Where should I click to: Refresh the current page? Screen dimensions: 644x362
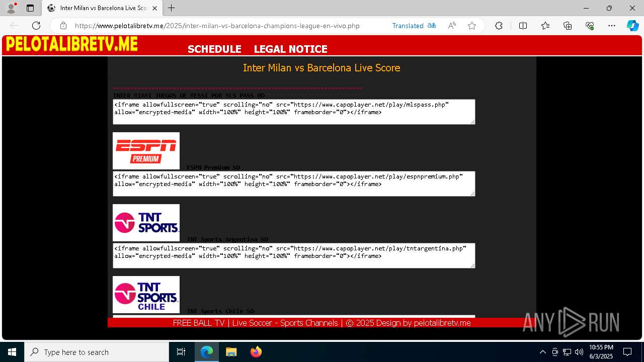pos(36,26)
